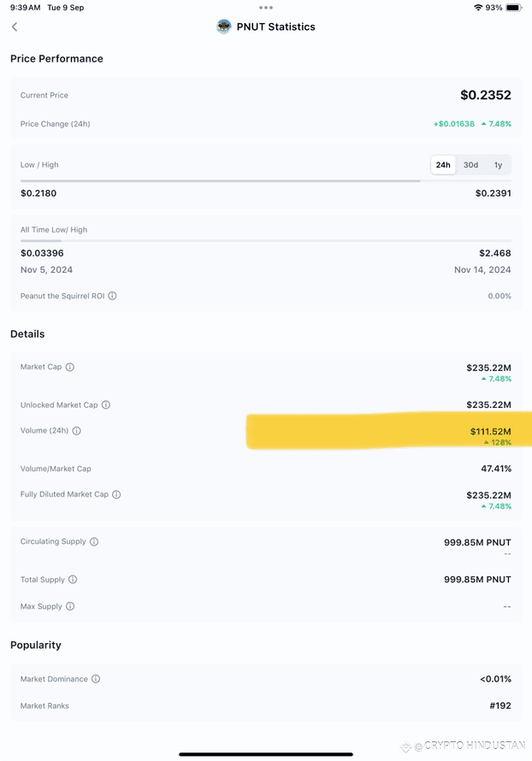Tap the battery indicator in status bar
The image size is (532, 761).
[513, 8]
